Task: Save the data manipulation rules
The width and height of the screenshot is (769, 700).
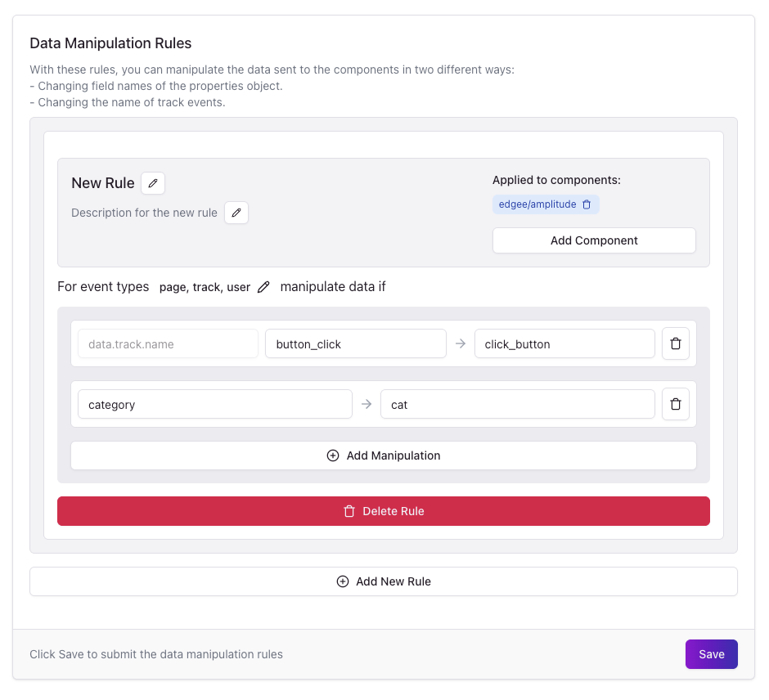Action: coord(711,654)
